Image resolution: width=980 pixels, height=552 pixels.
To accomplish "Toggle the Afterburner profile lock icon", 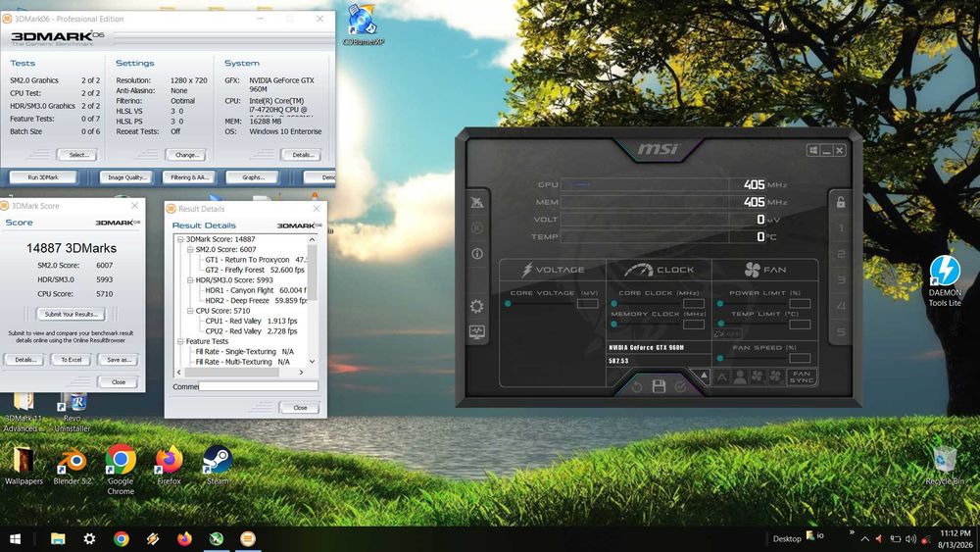I will tap(841, 201).
